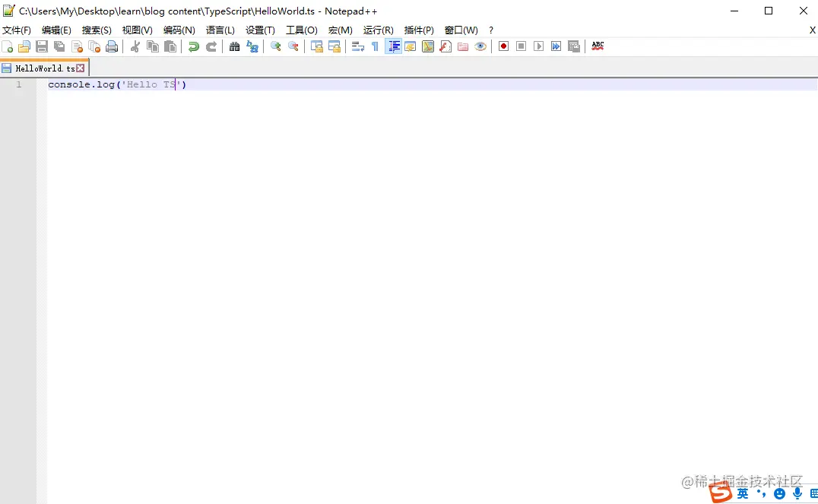Open the 搜索(S) menu
This screenshot has height=504, width=818.
click(97, 30)
